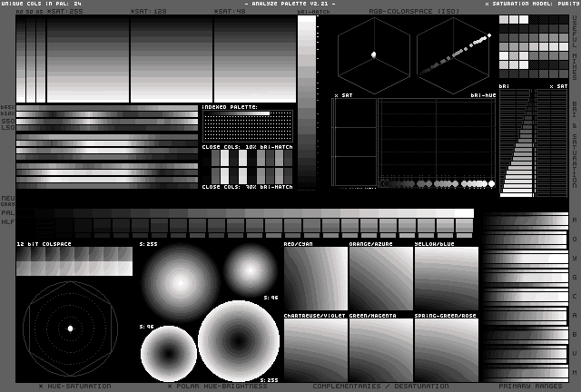
Task: Click the Green/Magenta gradient panel
Action: 380,349
